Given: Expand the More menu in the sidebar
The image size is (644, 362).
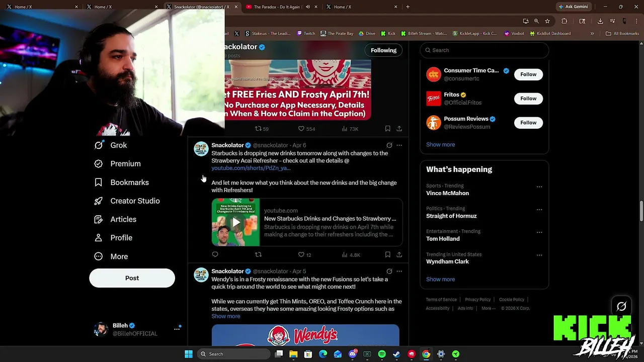Looking at the screenshot, I should (x=111, y=256).
